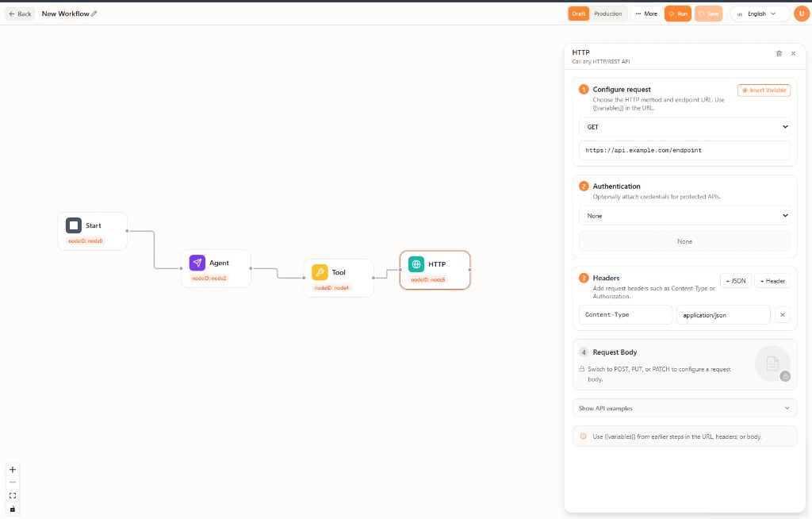Open the More menu
The height and width of the screenshot is (519, 812).
(x=645, y=13)
